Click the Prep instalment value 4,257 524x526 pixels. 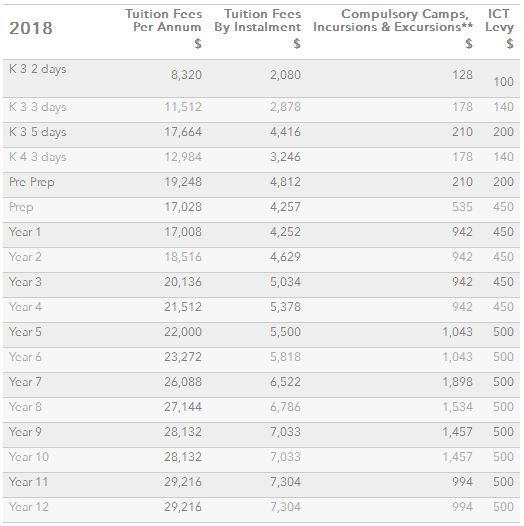tap(285, 207)
